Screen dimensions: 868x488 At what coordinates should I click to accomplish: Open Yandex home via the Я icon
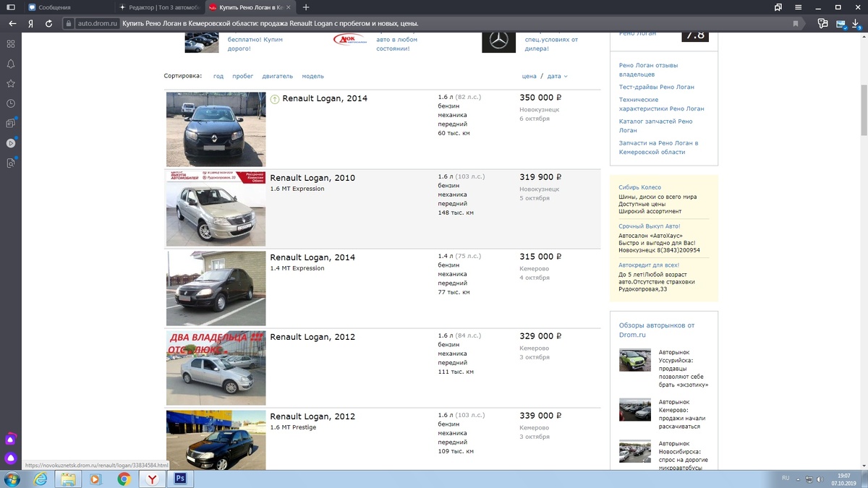click(31, 23)
